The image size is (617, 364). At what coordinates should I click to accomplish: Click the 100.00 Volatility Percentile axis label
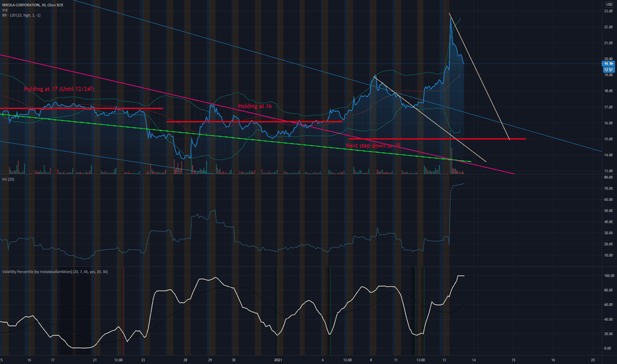[x=609, y=276]
